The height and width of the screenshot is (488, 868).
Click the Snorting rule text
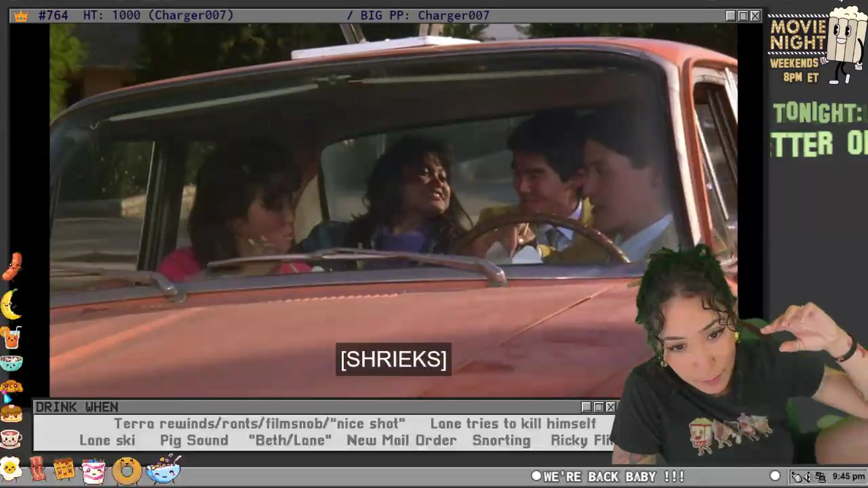501,441
